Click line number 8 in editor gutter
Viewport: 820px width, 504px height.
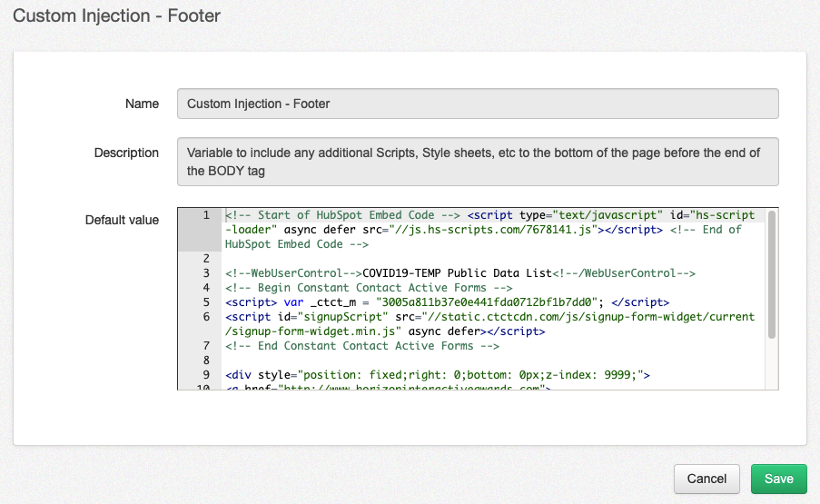pos(206,361)
